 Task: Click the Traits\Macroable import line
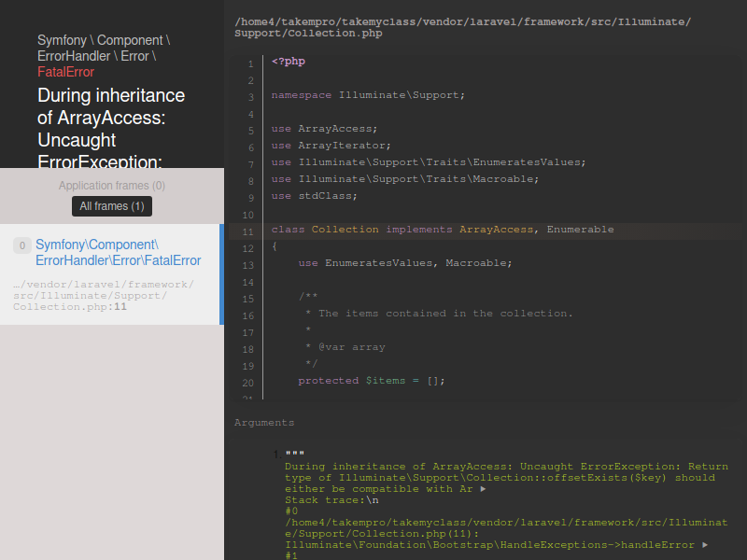(405, 179)
